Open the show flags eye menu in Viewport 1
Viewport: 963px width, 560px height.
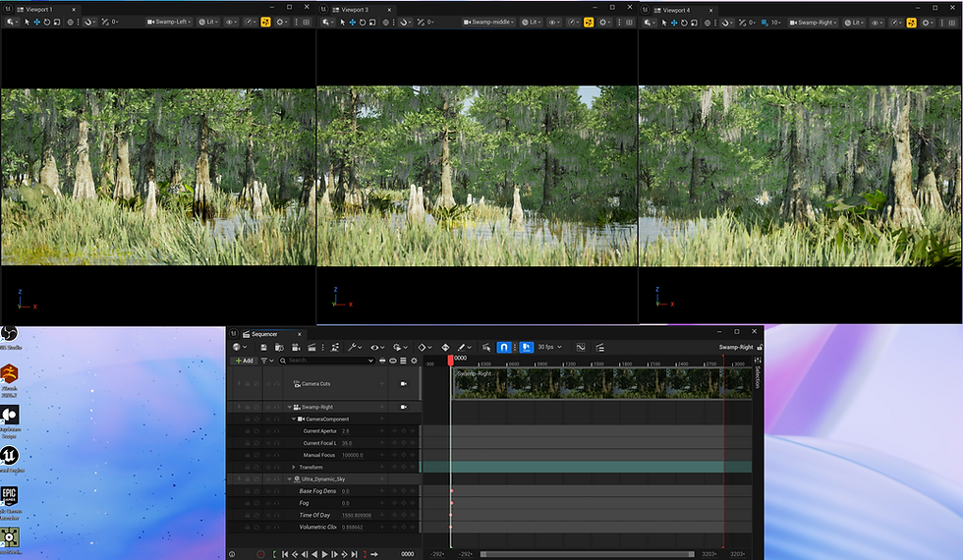click(231, 22)
